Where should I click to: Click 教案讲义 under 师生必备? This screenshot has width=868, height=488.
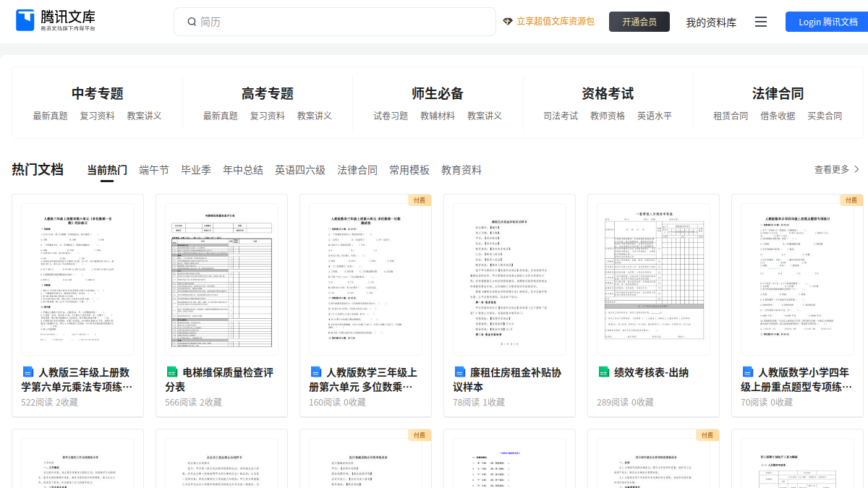(485, 116)
